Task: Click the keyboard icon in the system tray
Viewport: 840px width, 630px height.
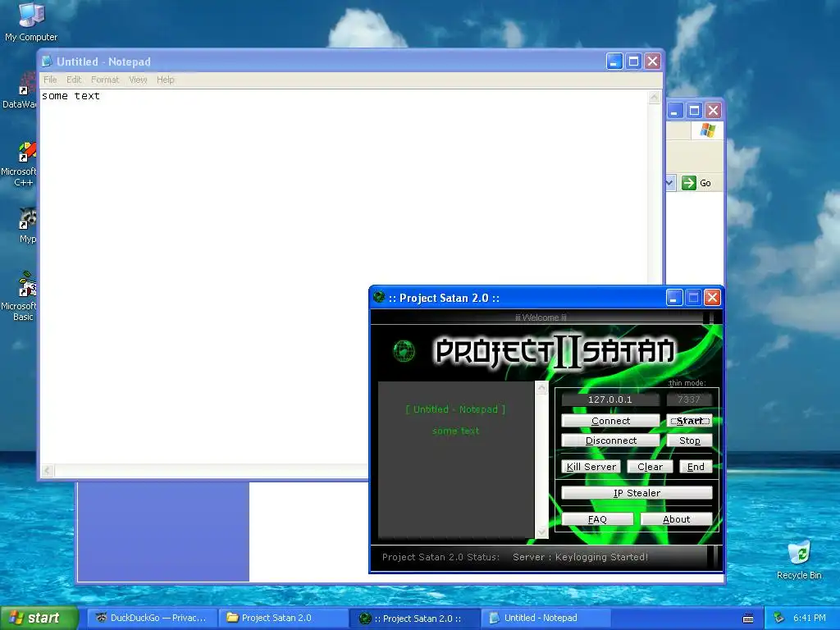Action: coord(748,619)
